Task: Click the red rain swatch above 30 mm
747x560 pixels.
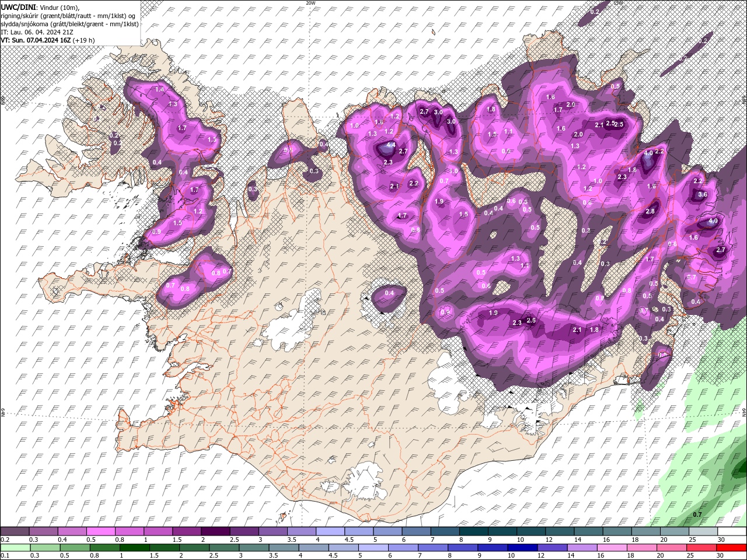Action: coord(731,548)
